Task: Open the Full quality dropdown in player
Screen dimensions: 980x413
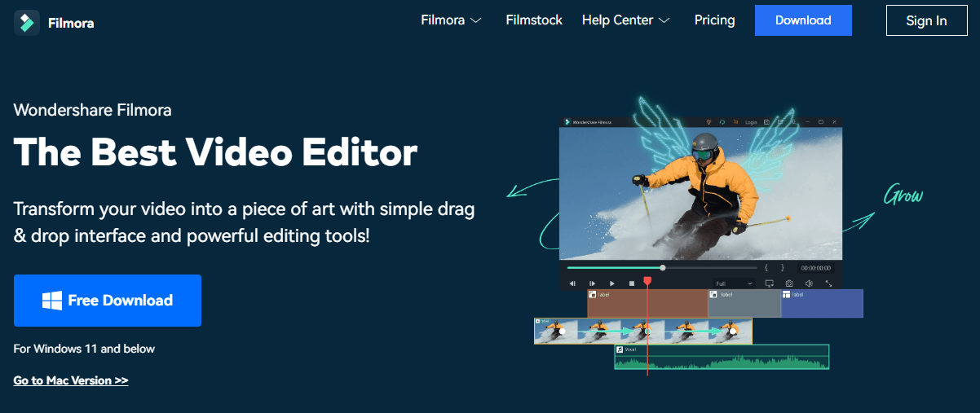Action: click(734, 283)
